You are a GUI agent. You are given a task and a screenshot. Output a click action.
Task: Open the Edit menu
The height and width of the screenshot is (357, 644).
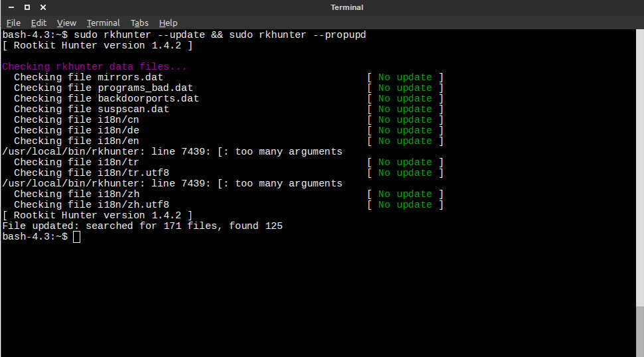pyautogui.click(x=39, y=23)
